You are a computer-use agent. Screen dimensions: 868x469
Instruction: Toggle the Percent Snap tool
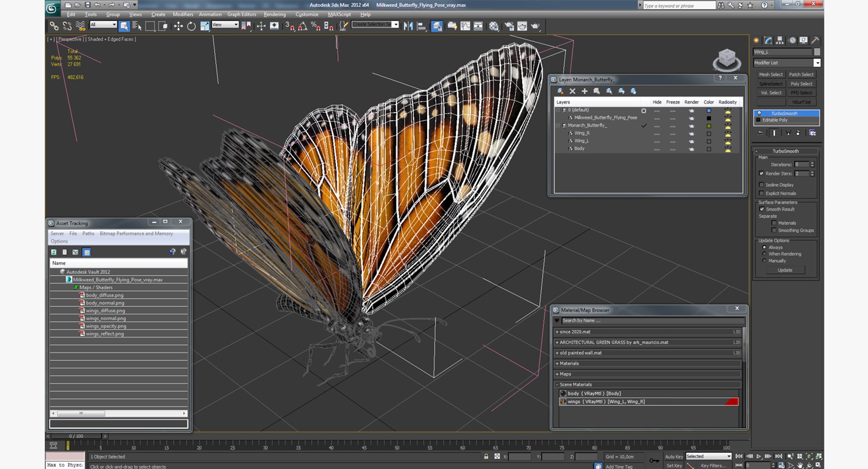click(316, 26)
